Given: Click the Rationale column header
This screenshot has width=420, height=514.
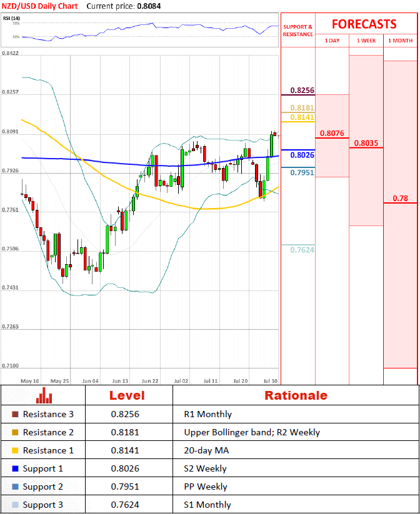Looking at the screenshot, I should click(x=295, y=395).
